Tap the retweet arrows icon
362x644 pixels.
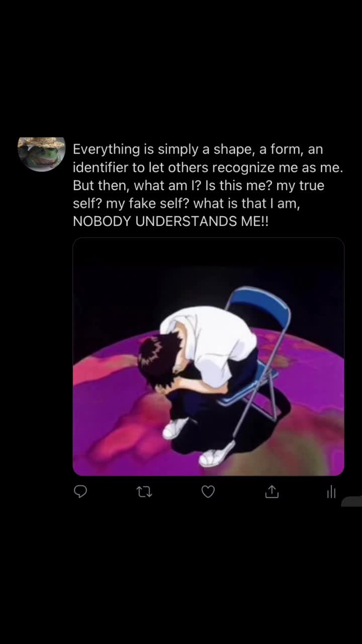144,492
